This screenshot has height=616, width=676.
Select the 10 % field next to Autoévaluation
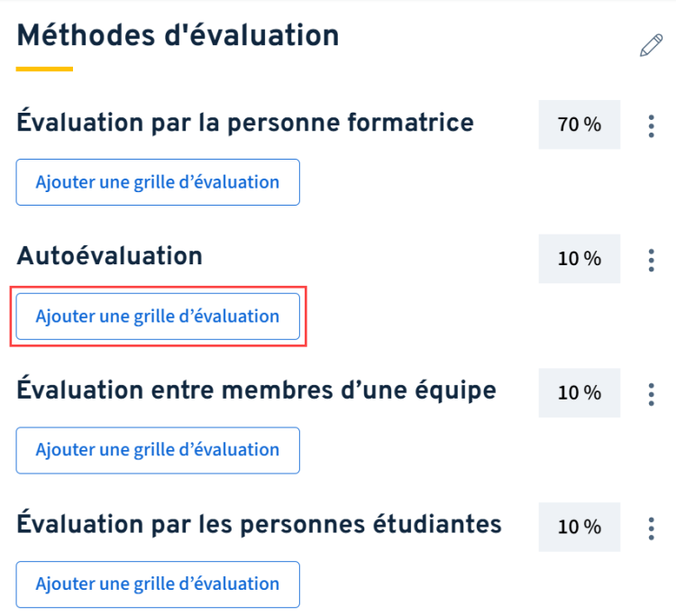pos(580,259)
